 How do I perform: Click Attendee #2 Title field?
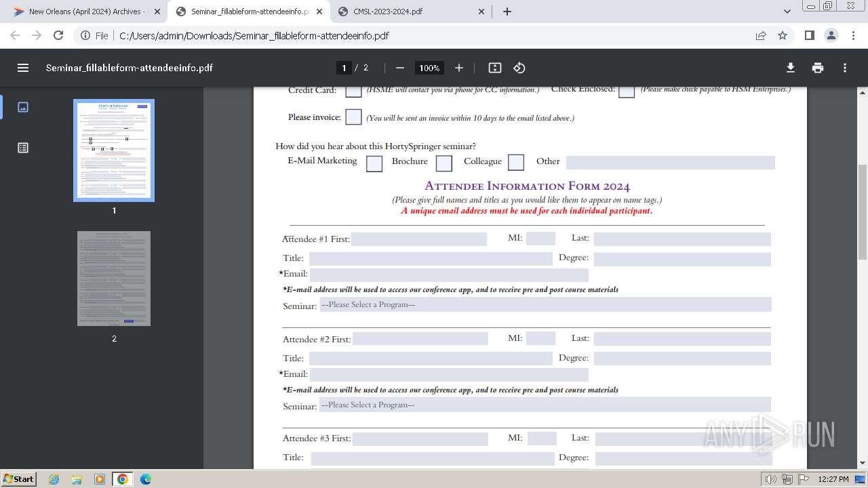431,359
